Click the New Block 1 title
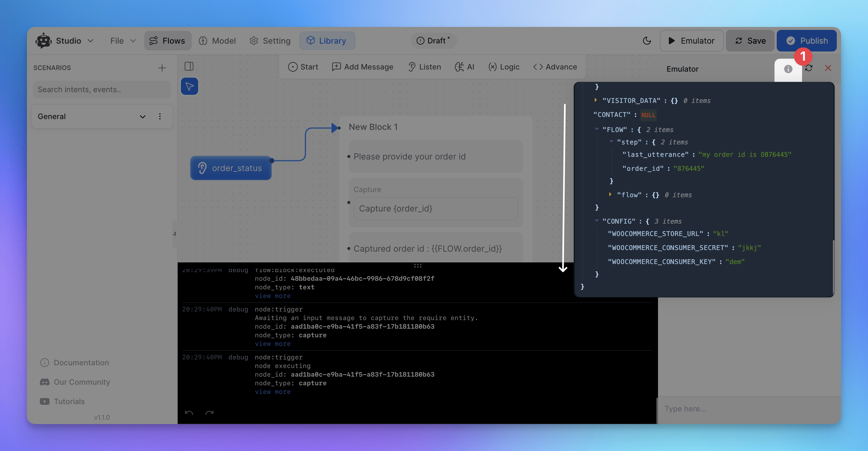The height and width of the screenshot is (451, 868). pyautogui.click(x=373, y=127)
